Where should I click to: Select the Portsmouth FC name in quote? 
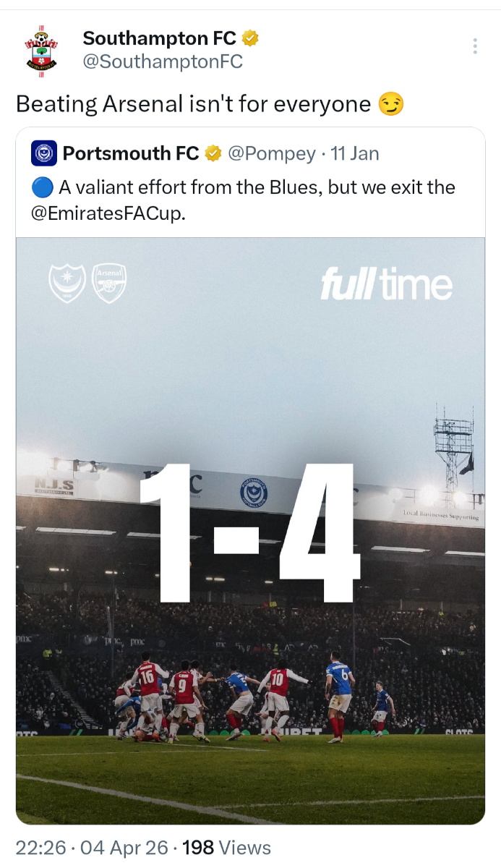point(130,153)
